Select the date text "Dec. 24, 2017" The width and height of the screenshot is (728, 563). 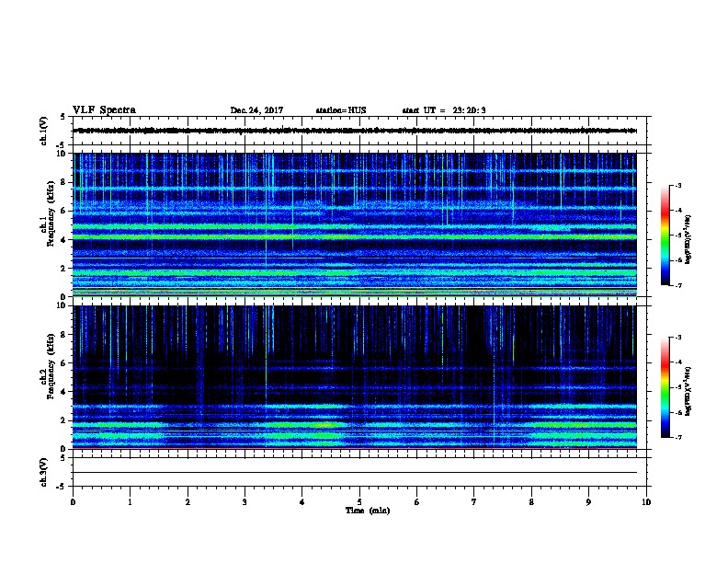tap(256, 110)
